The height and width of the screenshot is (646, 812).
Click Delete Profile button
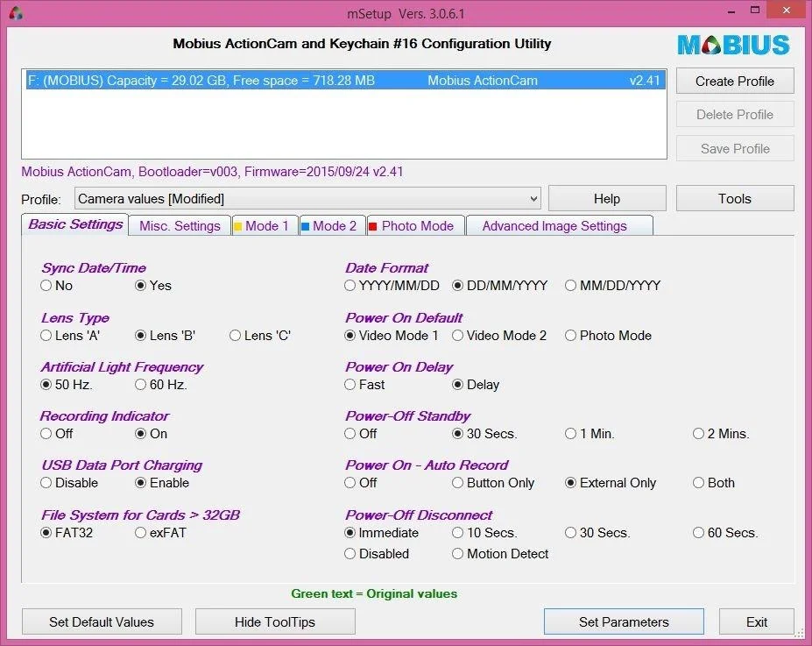734,115
